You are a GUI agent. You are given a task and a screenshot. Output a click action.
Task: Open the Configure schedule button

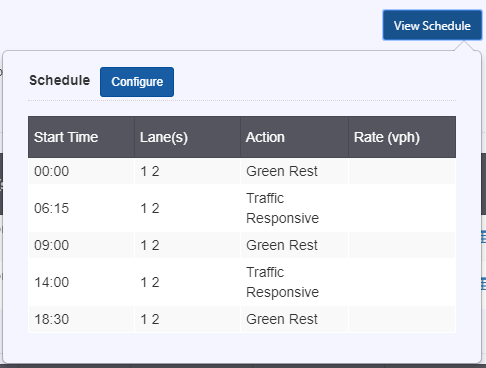pos(137,82)
